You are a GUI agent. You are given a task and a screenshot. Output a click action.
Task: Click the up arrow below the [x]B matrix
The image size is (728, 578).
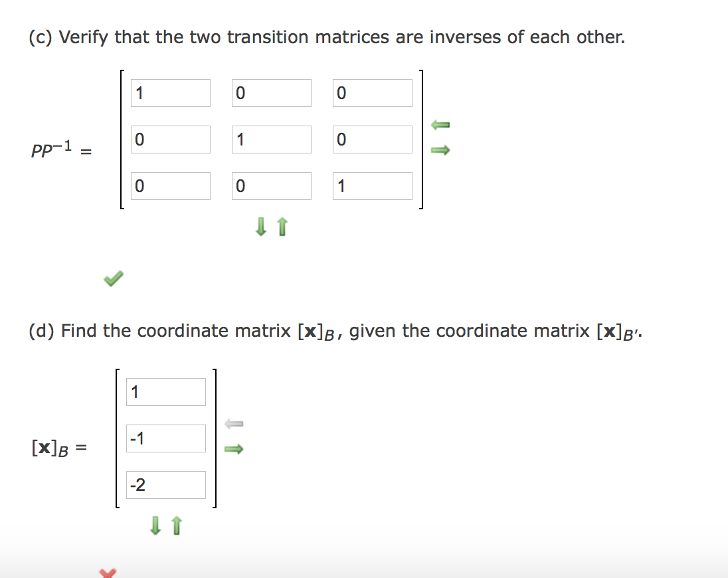coord(176,526)
